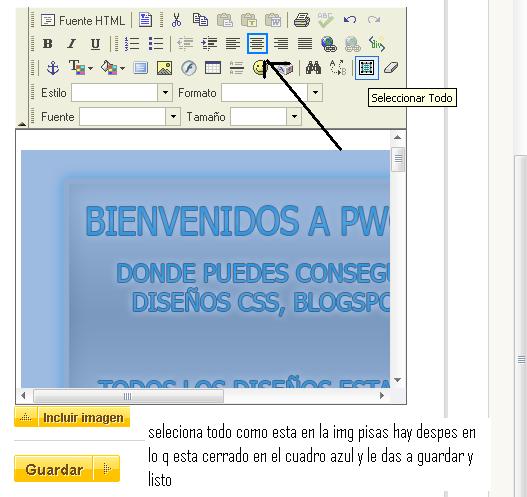Click the eraser remove format icon
The width and height of the screenshot is (527, 497).
(x=391, y=68)
